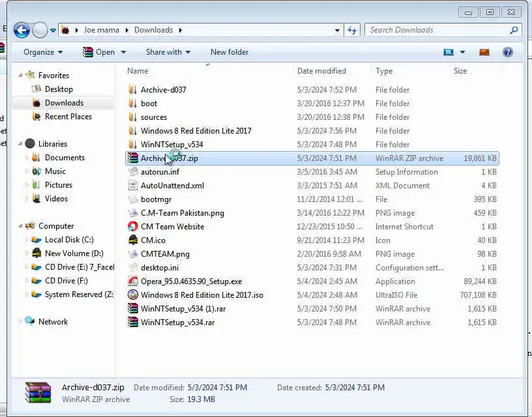The image size is (532, 417).
Task: Open the Organize menu
Action: (x=43, y=52)
